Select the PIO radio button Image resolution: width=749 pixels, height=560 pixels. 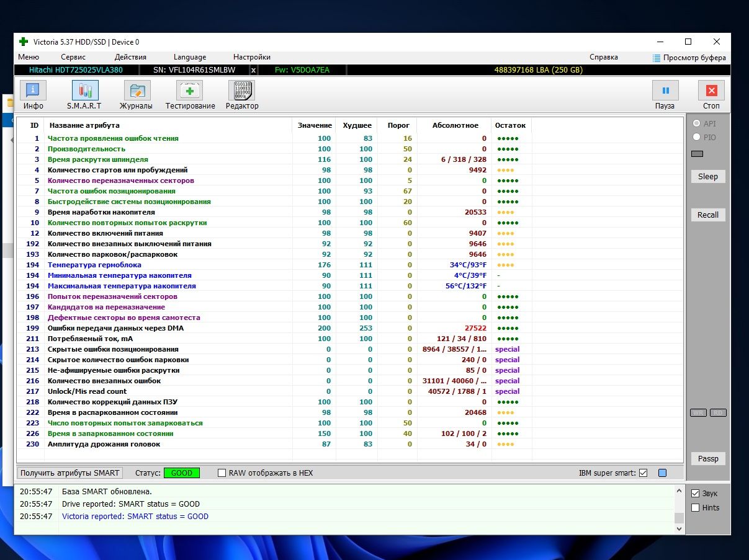click(697, 137)
